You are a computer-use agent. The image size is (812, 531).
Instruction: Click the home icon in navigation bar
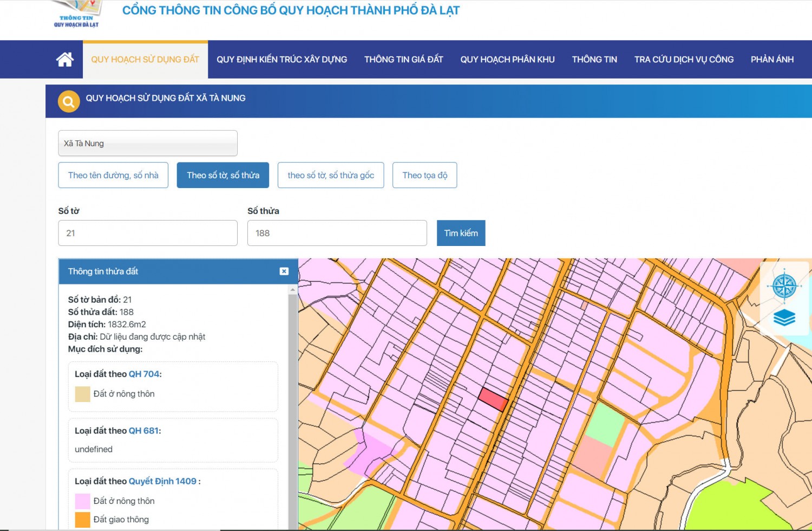(x=64, y=60)
